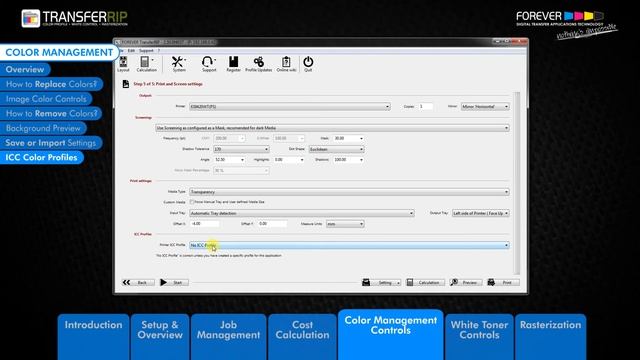640x360 pixels.
Task: Click the FOREVER brand logo
Action: (566, 24)
